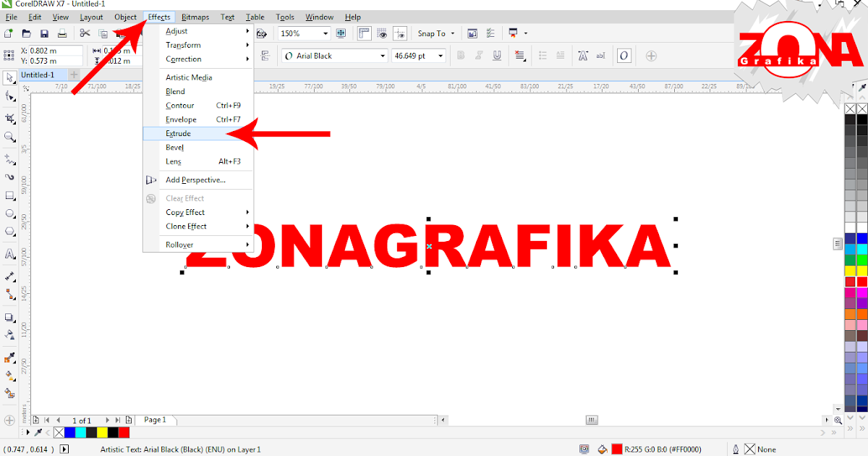This screenshot has height=456, width=868.
Task: Toggle Show Grid button
Action: pos(382,33)
